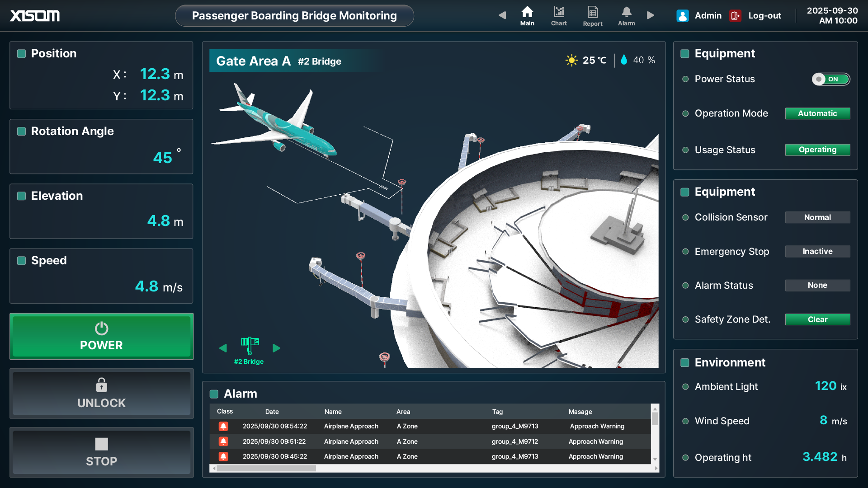Go to the Main home icon
This screenshot has height=488, width=868.
click(527, 12)
